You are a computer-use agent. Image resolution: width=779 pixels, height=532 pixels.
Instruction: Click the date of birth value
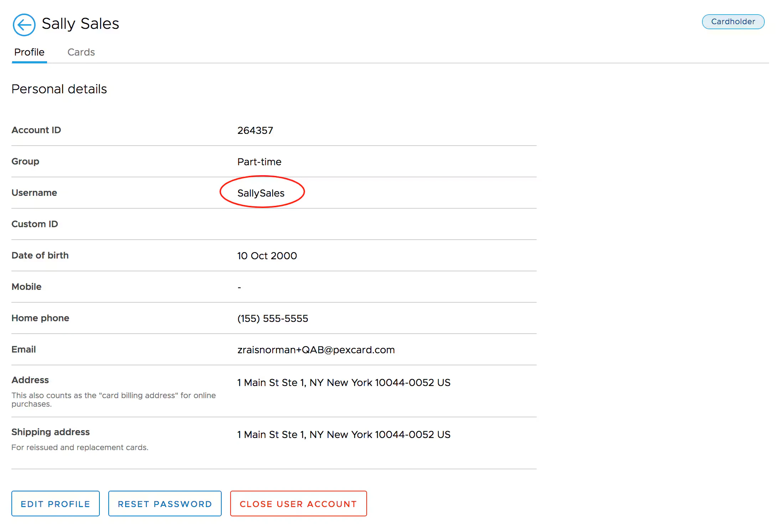pos(267,256)
